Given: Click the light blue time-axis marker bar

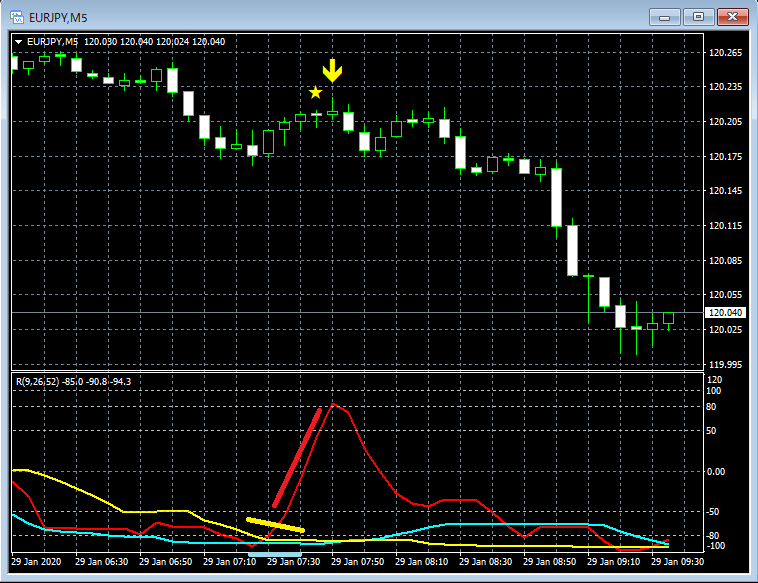Looking at the screenshot, I should pos(275,554).
